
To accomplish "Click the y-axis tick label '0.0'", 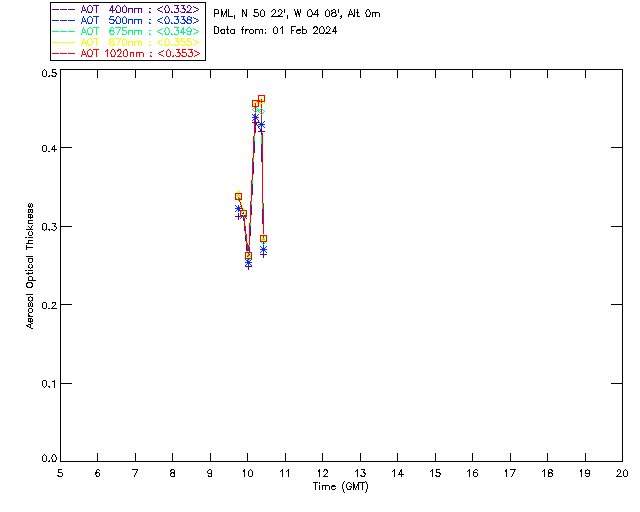I will (x=49, y=459).
